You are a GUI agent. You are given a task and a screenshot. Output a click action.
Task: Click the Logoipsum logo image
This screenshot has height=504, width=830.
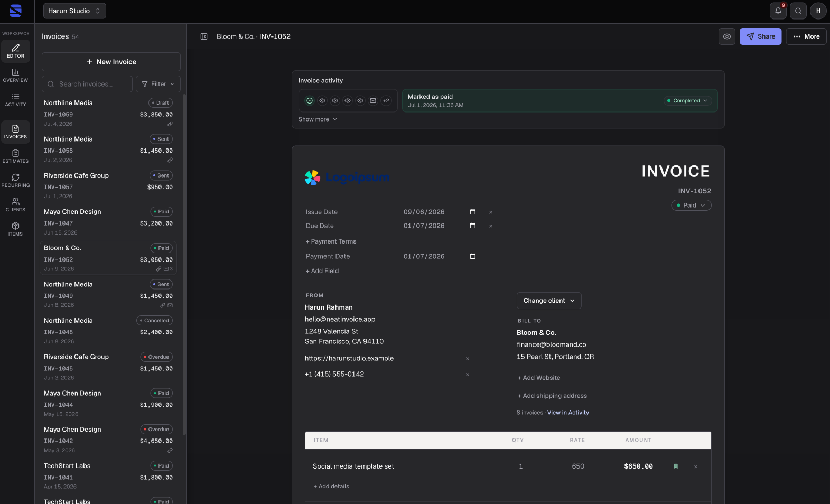(347, 178)
